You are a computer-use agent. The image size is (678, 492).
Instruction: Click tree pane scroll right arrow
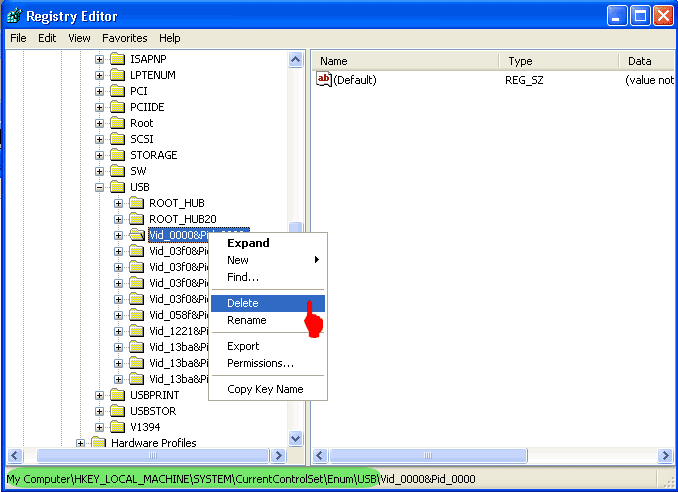[278, 455]
